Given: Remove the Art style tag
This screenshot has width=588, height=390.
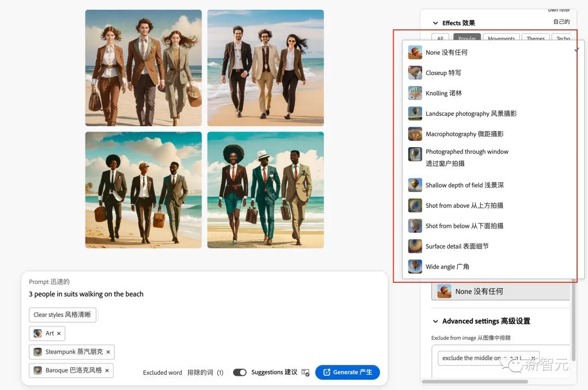Looking at the screenshot, I should (x=59, y=333).
